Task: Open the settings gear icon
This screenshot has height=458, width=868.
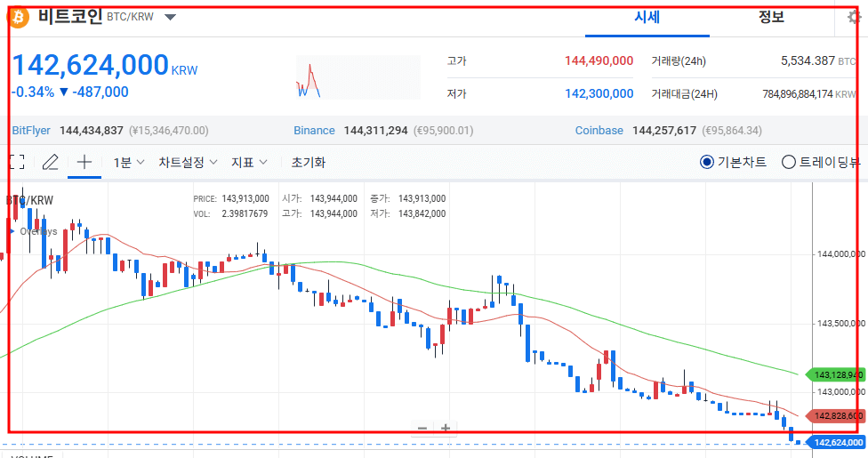Action: (x=855, y=17)
